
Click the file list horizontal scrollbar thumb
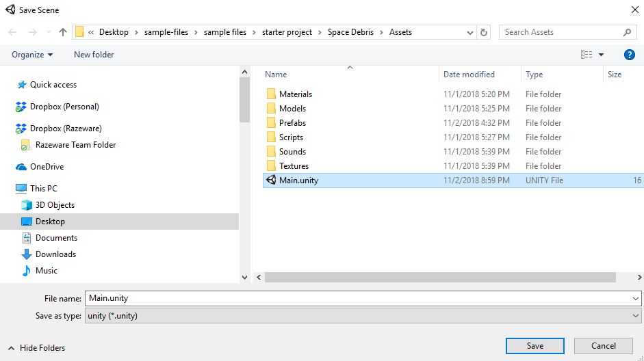click(x=440, y=278)
